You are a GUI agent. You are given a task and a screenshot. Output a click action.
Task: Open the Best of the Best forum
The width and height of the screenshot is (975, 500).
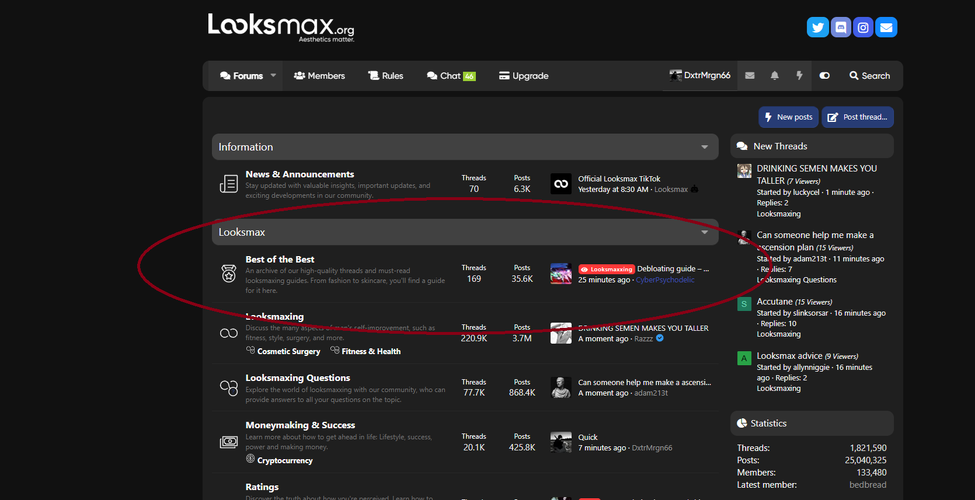280,260
